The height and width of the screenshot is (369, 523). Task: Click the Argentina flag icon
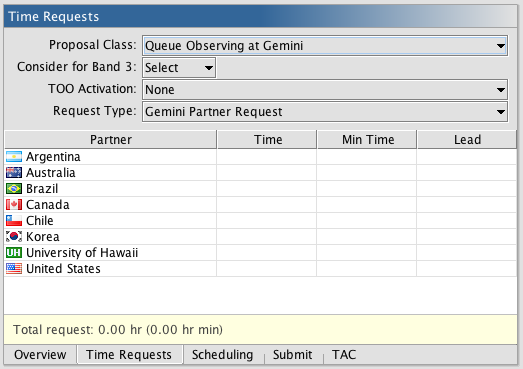(x=14, y=156)
